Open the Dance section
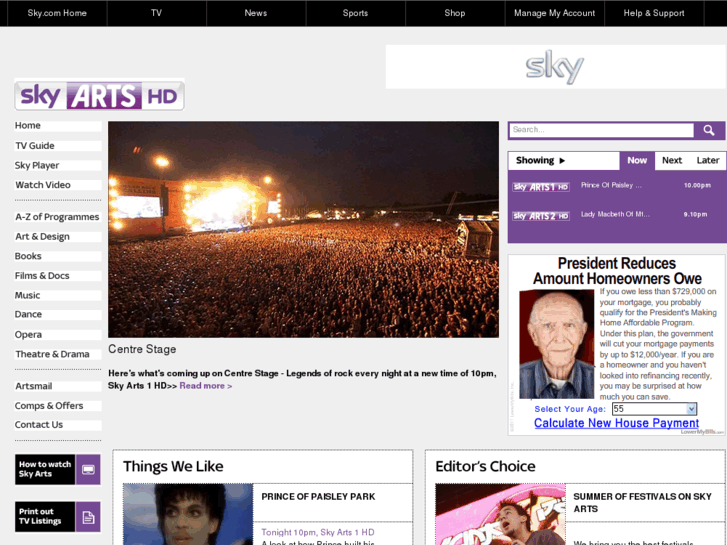The image size is (727, 545). tap(57, 314)
